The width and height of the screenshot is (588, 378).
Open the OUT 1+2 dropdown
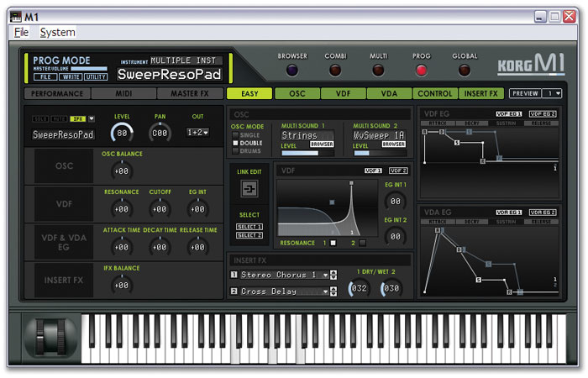point(197,133)
